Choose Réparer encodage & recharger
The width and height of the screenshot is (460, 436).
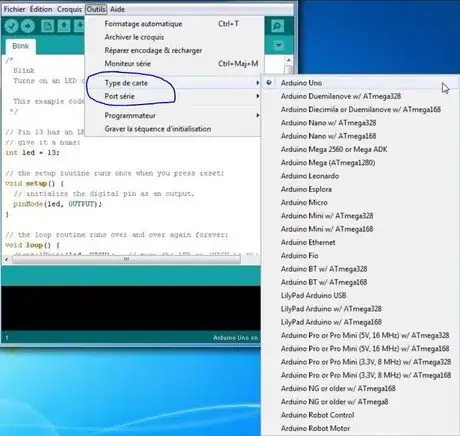pos(173,50)
